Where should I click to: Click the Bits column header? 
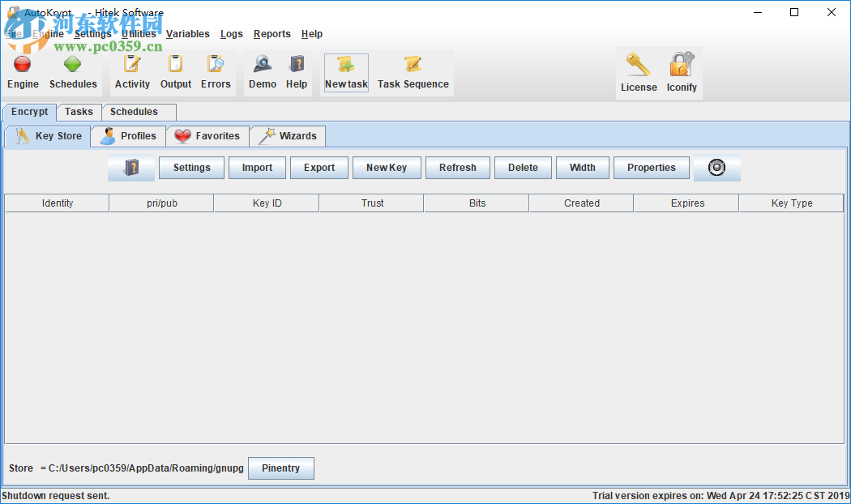pyautogui.click(x=477, y=203)
